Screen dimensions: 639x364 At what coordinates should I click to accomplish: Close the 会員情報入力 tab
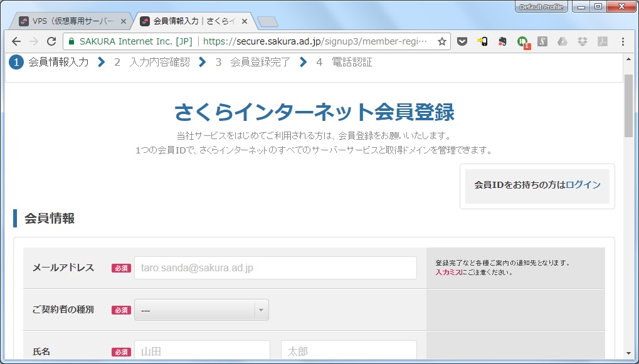coord(245,21)
